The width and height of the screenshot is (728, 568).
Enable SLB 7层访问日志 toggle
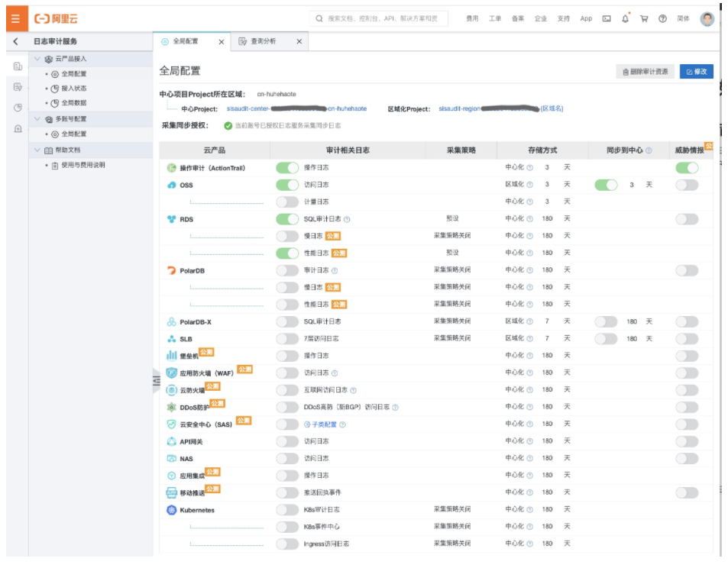click(287, 339)
